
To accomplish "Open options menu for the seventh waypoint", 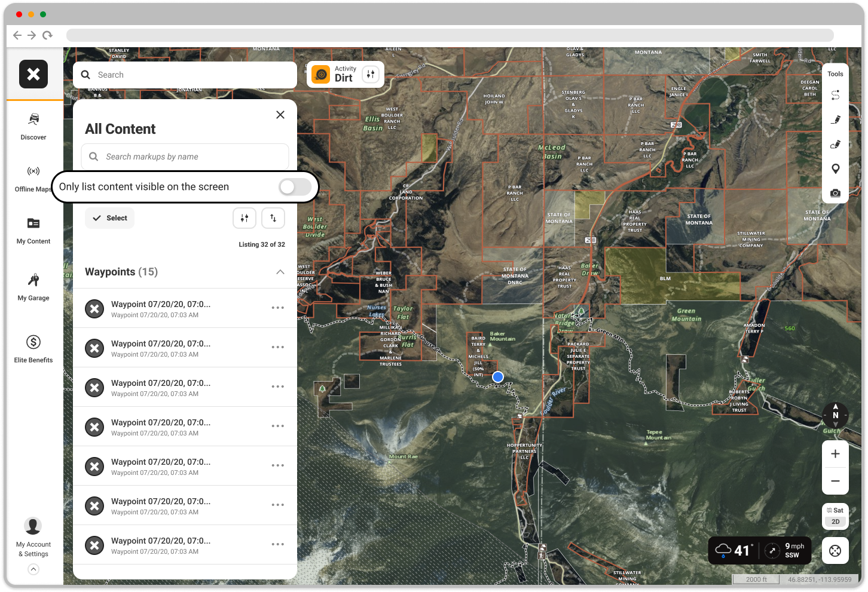I will tap(277, 544).
